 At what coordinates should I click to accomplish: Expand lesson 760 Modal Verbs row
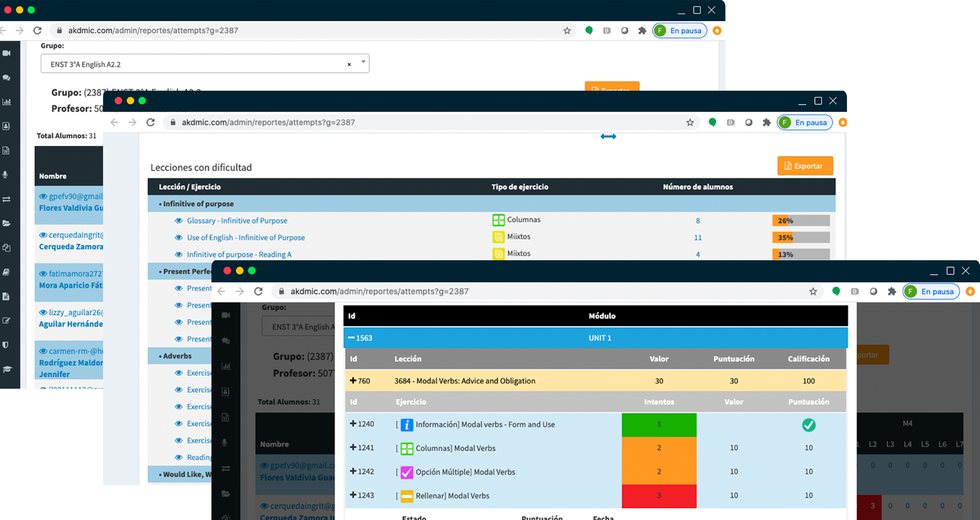click(353, 380)
